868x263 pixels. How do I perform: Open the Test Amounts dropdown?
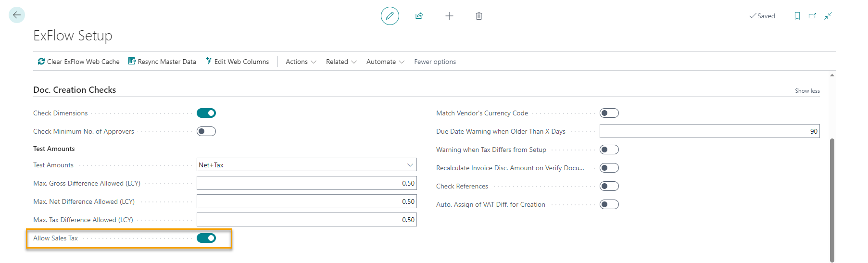(307, 165)
